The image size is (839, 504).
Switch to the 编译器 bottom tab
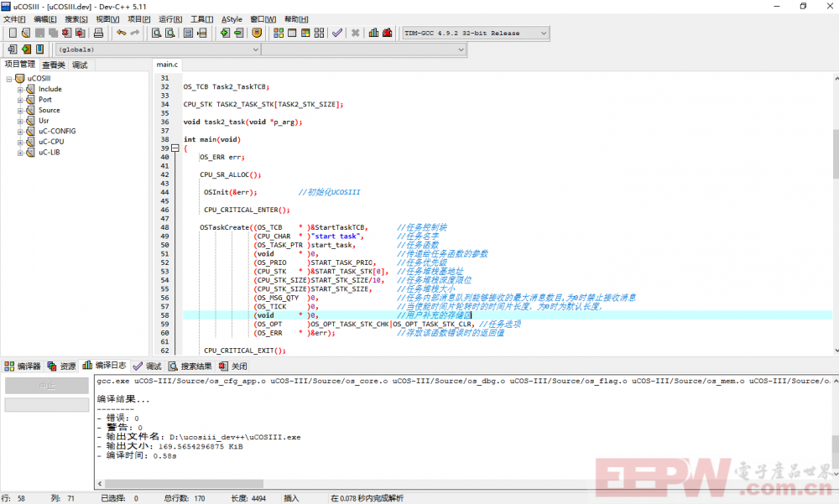point(23,366)
